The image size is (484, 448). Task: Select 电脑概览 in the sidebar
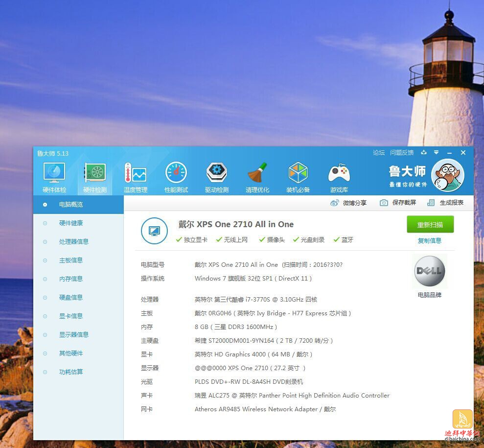click(x=78, y=204)
